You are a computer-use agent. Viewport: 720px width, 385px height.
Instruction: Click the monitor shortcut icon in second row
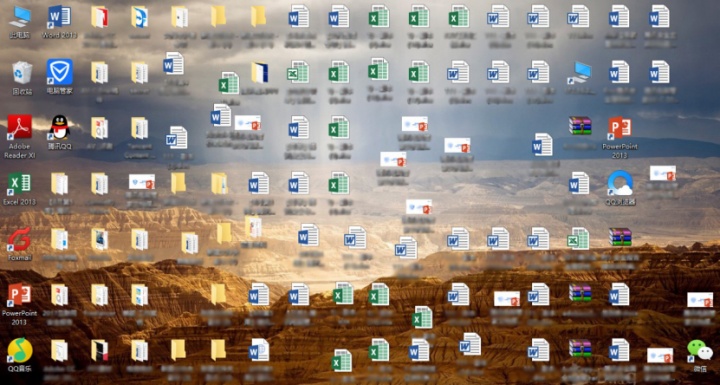click(579, 73)
